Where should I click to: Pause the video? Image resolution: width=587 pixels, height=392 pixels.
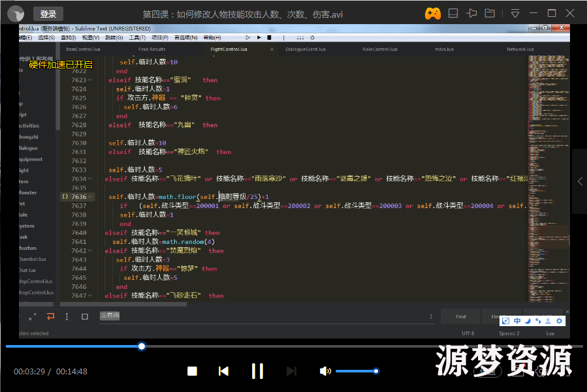[257, 371]
